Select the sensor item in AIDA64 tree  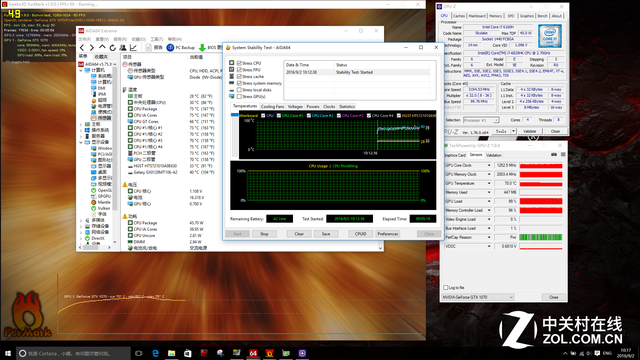pos(101,118)
